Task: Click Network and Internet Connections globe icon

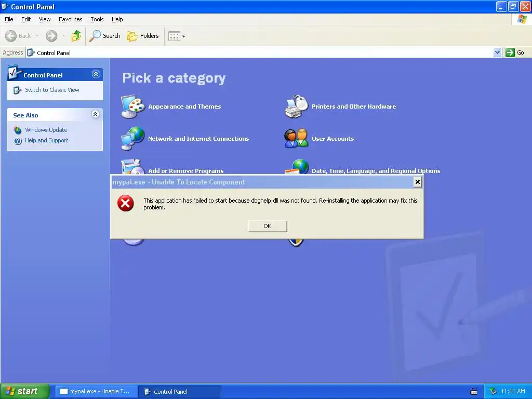Action: [133, 138]
